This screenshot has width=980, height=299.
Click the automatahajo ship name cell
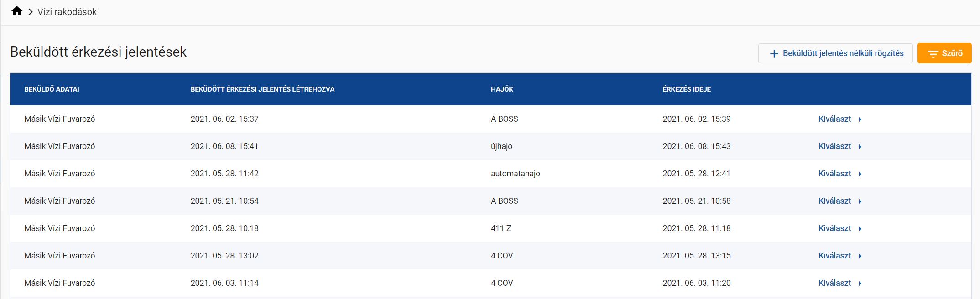pyautogui.click(x=515, y=174)
